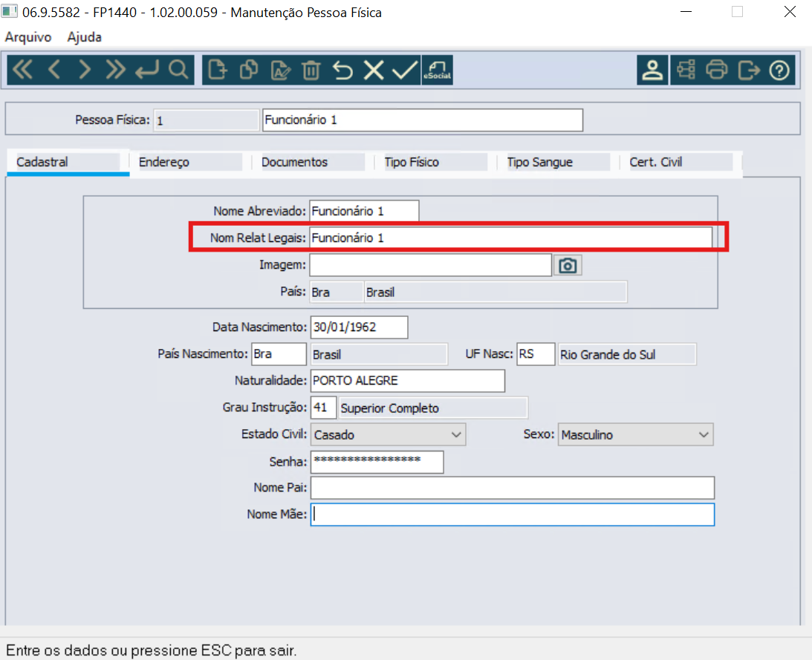Copy the current record with copy icon

pyautogui.click(x=249, y=69)
